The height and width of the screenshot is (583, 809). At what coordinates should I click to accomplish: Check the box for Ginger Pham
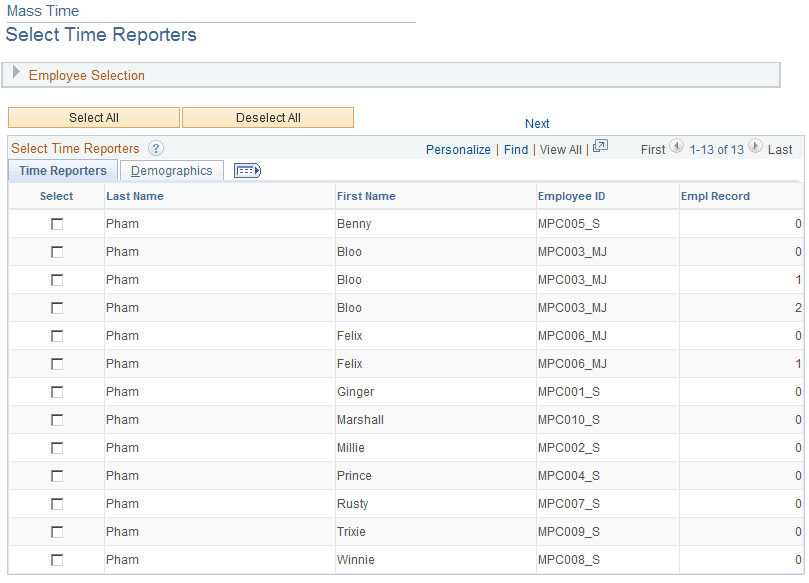tap(57, 392)
